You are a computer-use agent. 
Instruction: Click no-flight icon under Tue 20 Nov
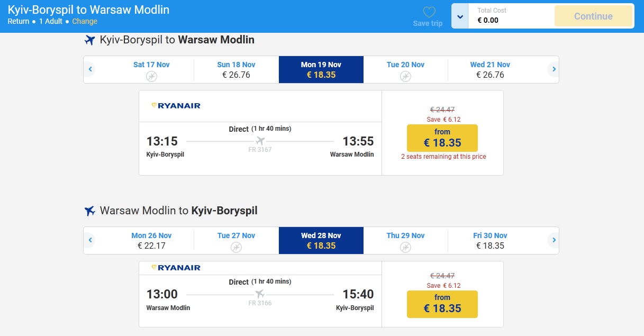(x=405, y=77)
